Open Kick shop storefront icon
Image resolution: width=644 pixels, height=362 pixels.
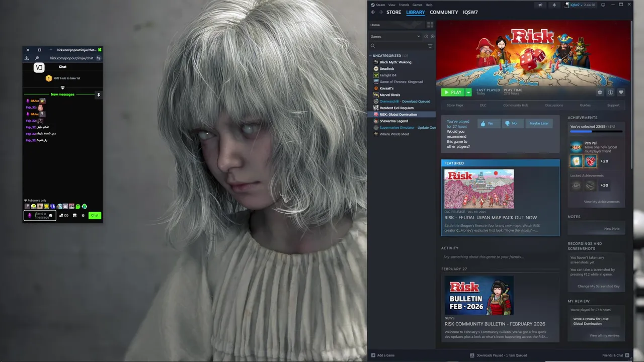click(74, 216)
